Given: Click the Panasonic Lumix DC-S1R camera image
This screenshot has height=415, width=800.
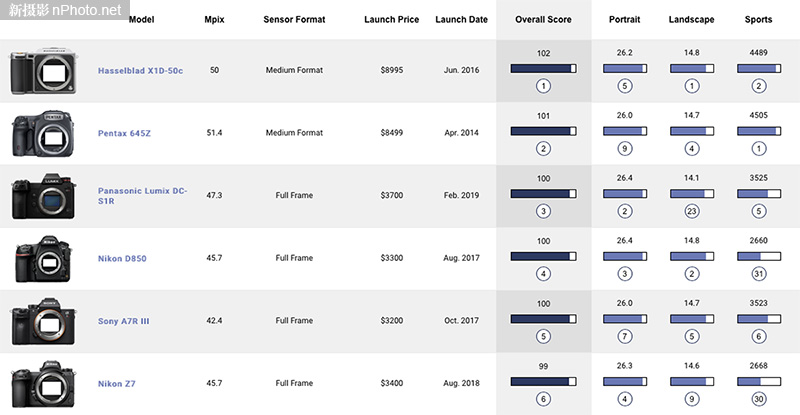Looking at the screenshot, I should [39, 196].
